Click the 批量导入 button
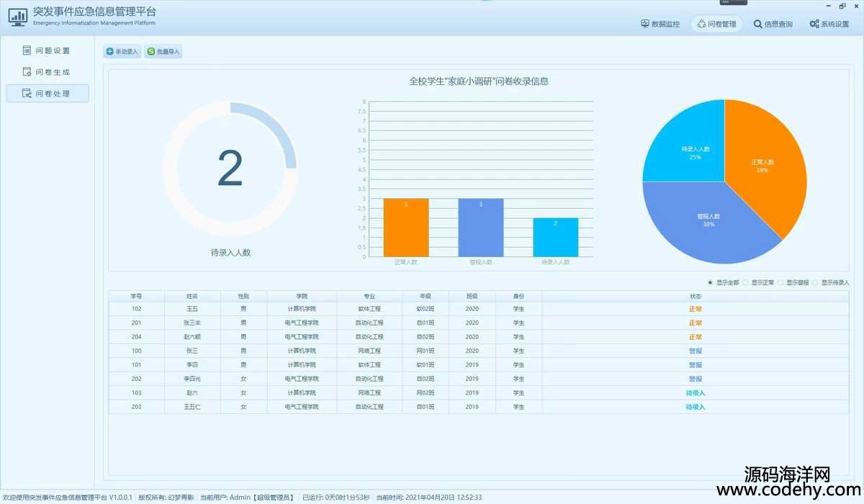Screen dimensions: 864x504 point(163,52)
